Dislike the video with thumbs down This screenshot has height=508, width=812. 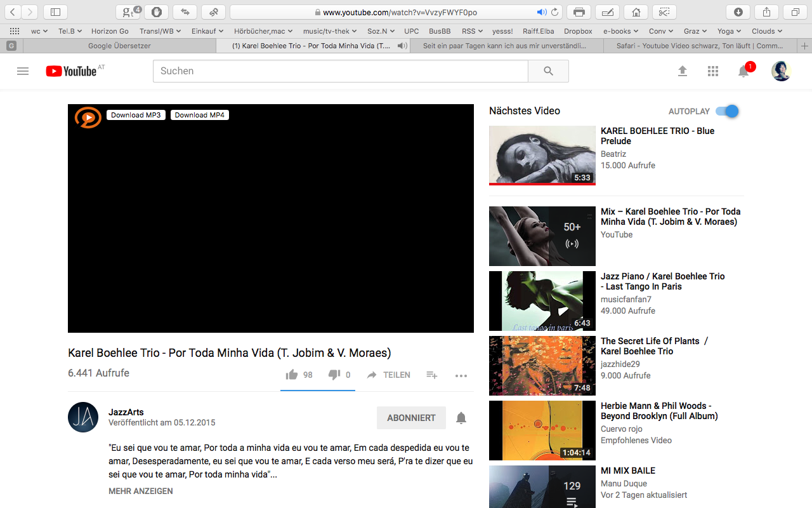coord(334,375)
